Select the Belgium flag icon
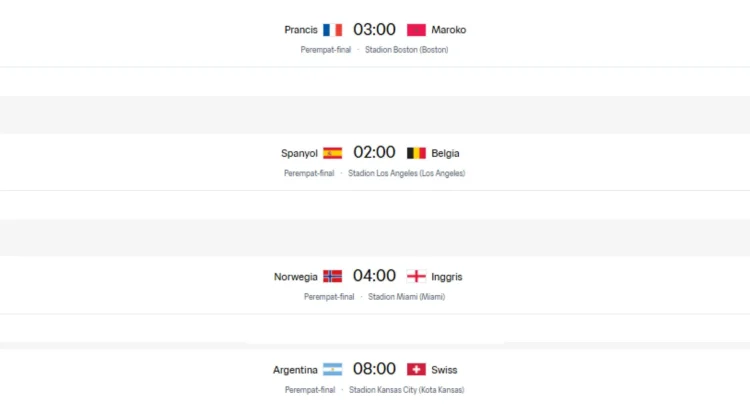The width and height of the screenshot is (750, 420). point(416,153)
